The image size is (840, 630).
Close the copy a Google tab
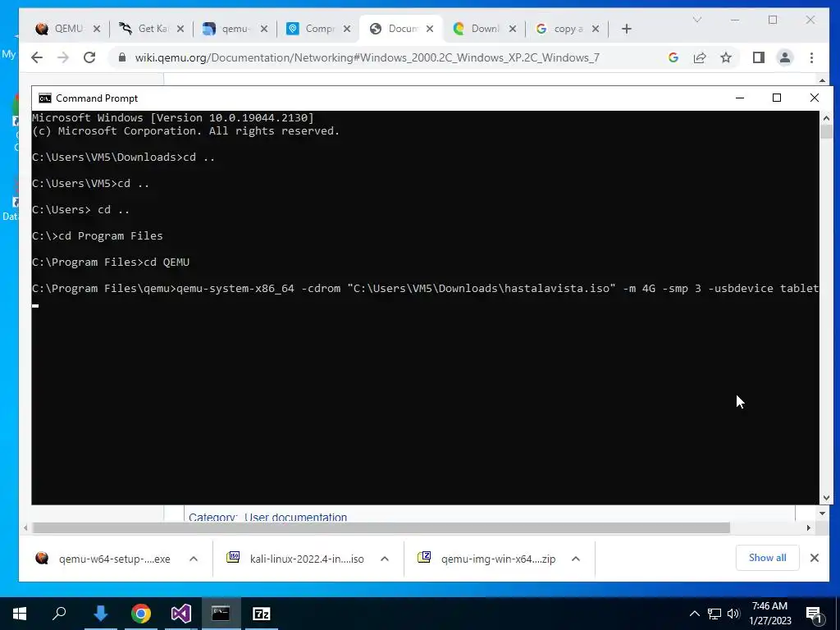[596, 29]
